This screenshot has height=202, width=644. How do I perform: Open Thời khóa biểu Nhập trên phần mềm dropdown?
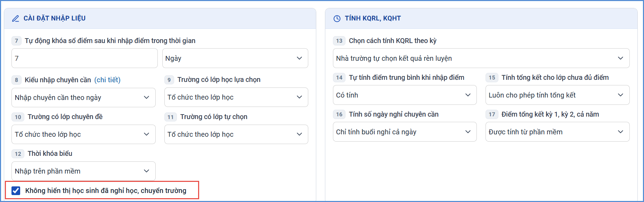click(x=83, y=171)
